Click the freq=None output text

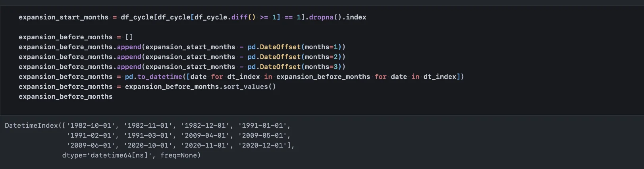[x=180, y=155]
